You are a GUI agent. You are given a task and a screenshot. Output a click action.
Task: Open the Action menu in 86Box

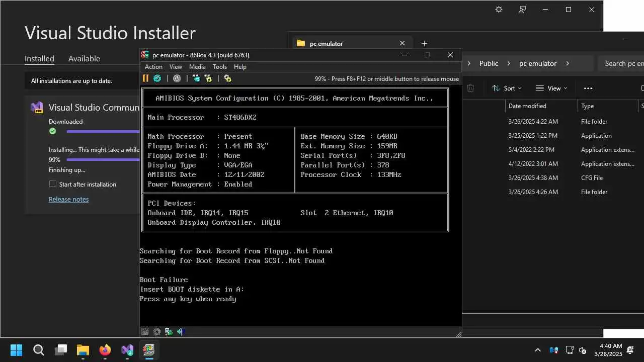tap(153, 67)
